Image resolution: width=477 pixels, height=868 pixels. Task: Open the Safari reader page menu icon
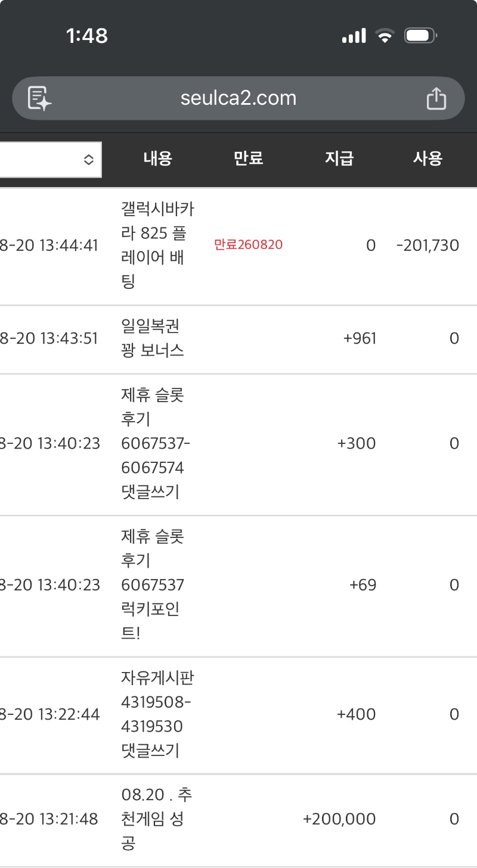click(39, 98)
